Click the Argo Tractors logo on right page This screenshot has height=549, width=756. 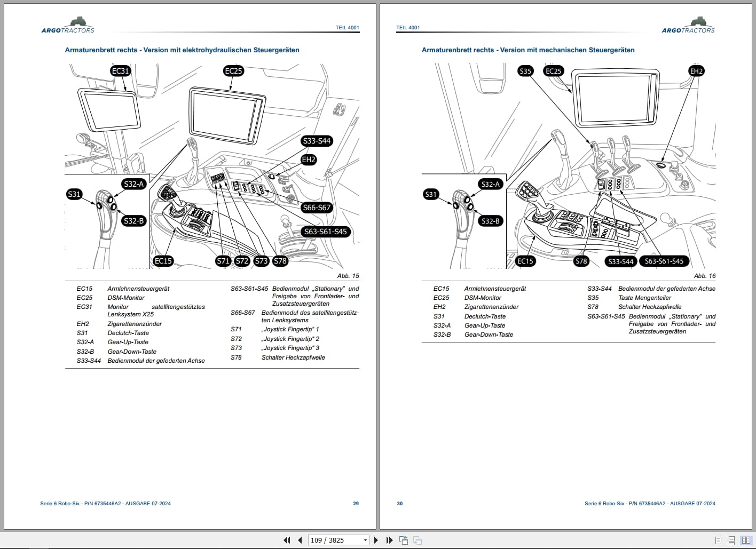tap(688, 25)
